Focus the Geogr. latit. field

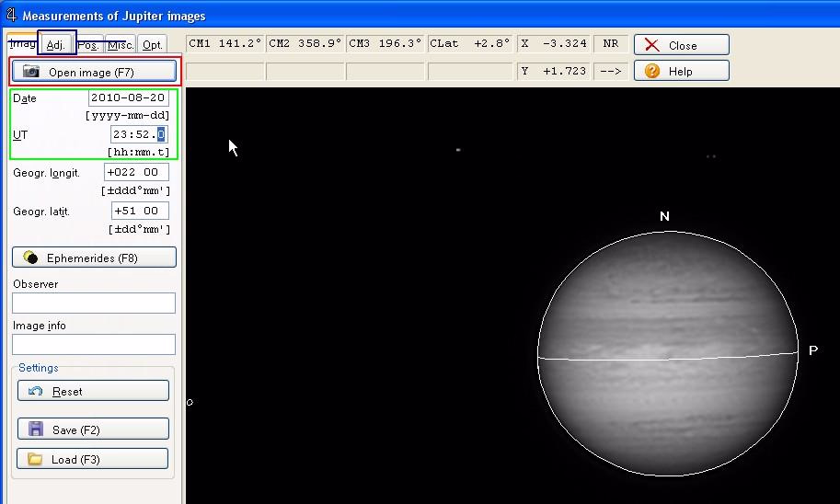[x=140, y=211]
